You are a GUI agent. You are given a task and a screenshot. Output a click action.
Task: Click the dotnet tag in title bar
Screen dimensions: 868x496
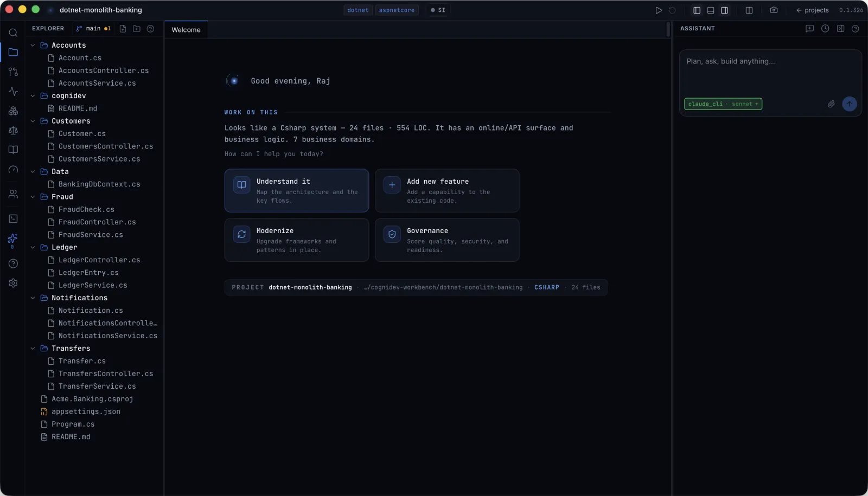pyautogui.click(x=358, y=10)
